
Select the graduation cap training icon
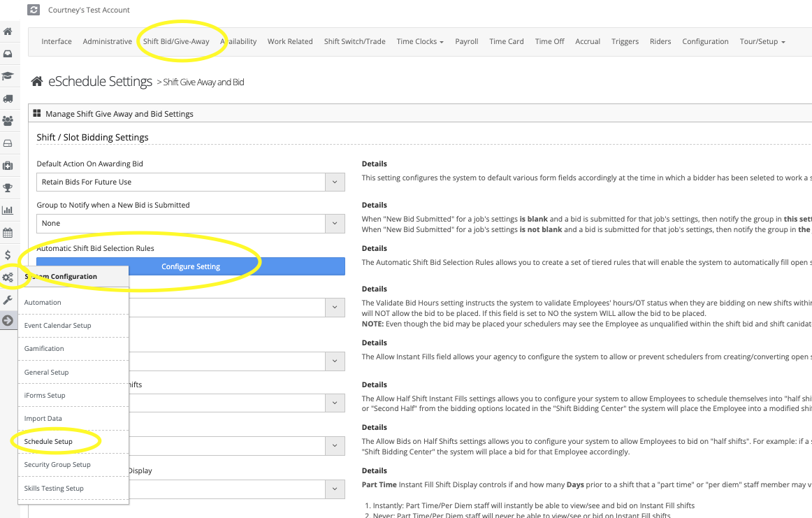8,76
